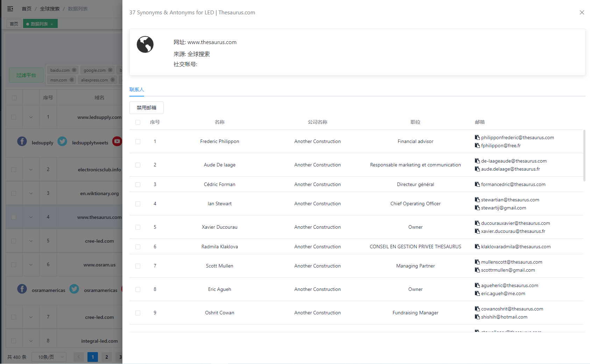Select all contacts header checkbox

click(x=138, y=122)
